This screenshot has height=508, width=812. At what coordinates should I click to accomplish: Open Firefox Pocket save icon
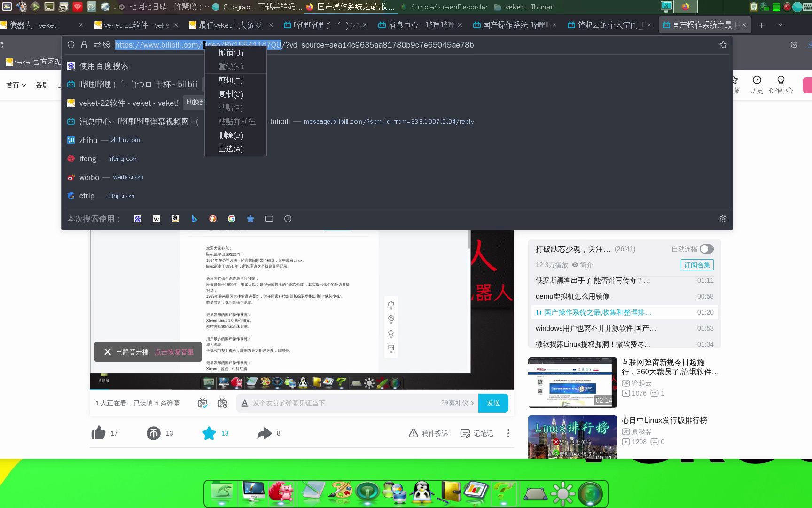pos(794,45)
